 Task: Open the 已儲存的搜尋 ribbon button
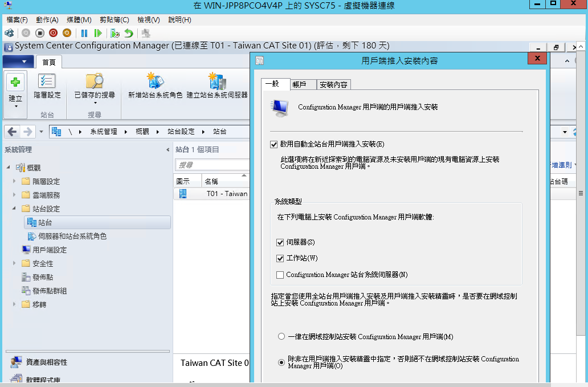point(95,89)
